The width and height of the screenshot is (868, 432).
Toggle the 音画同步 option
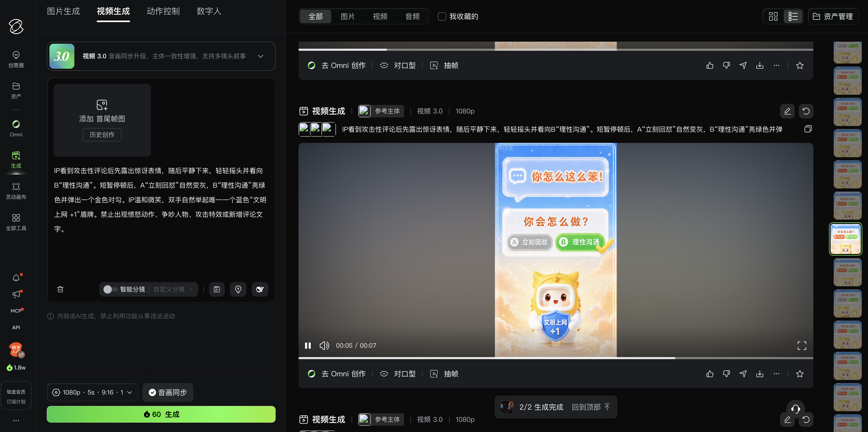pos(168,392)
